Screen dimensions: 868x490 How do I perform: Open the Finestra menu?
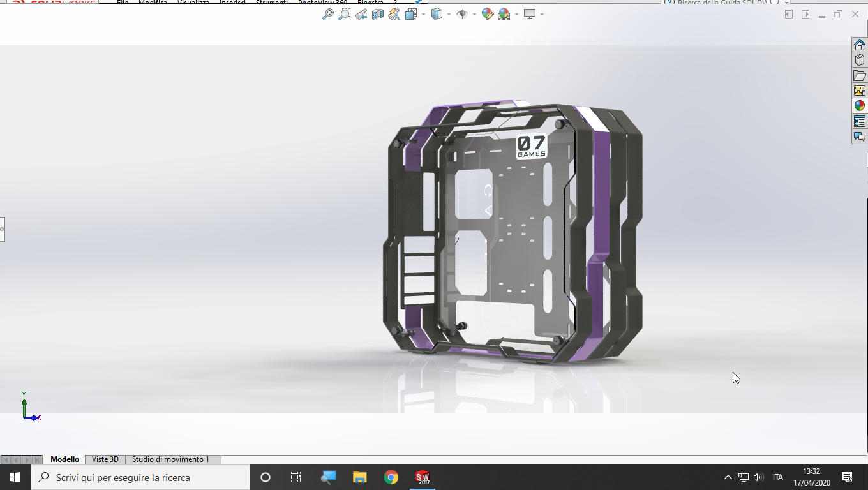click(370, 3)
